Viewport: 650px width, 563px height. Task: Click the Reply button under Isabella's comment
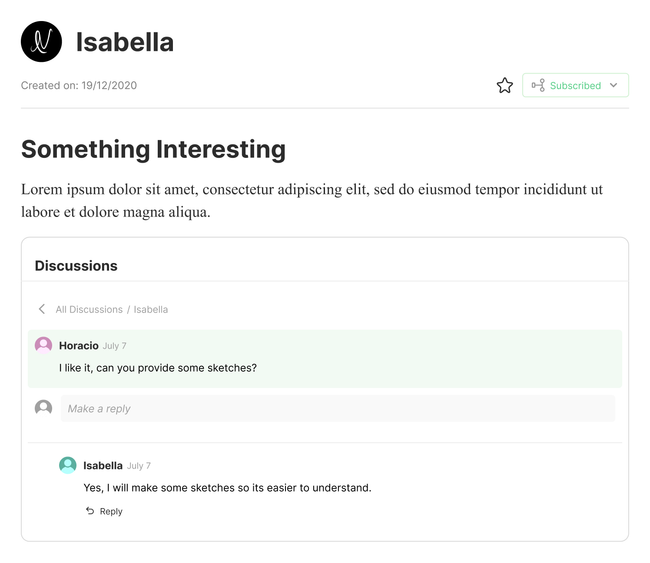tap(111, 511)
